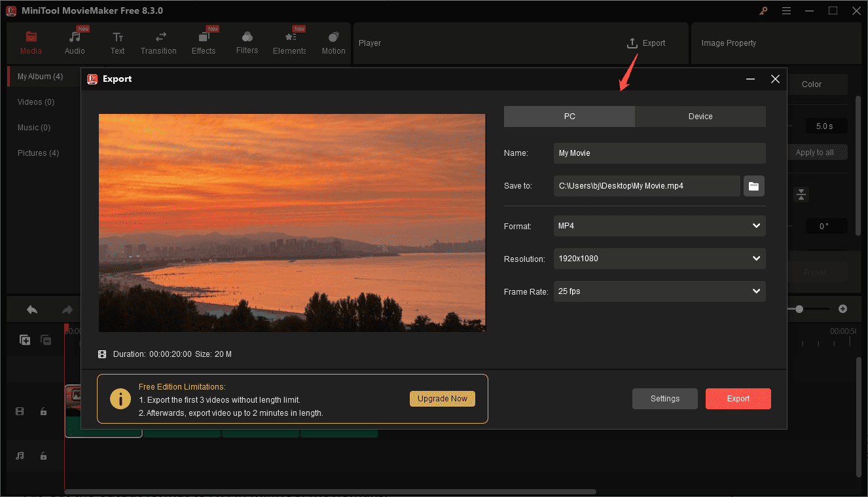Click the Duration: 00:00:20:00 text
This screenshot has width=868, height=497.
coord(153,354)
